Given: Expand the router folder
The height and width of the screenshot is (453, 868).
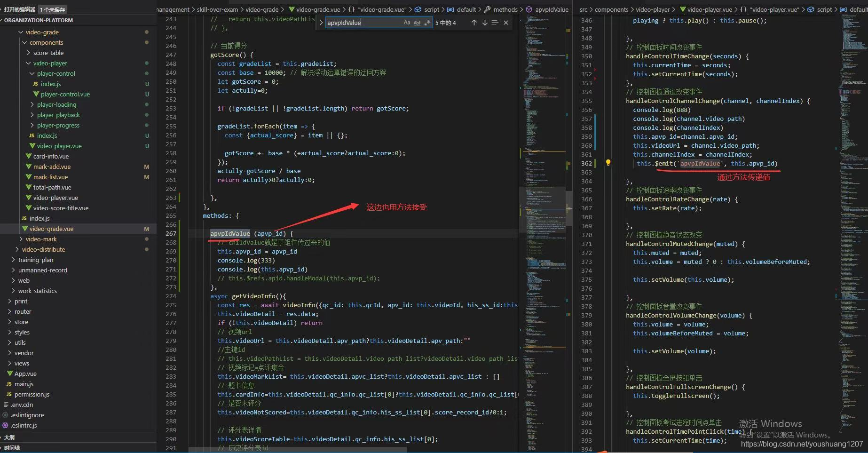Looking at the screenshot, I should point(9,311).
